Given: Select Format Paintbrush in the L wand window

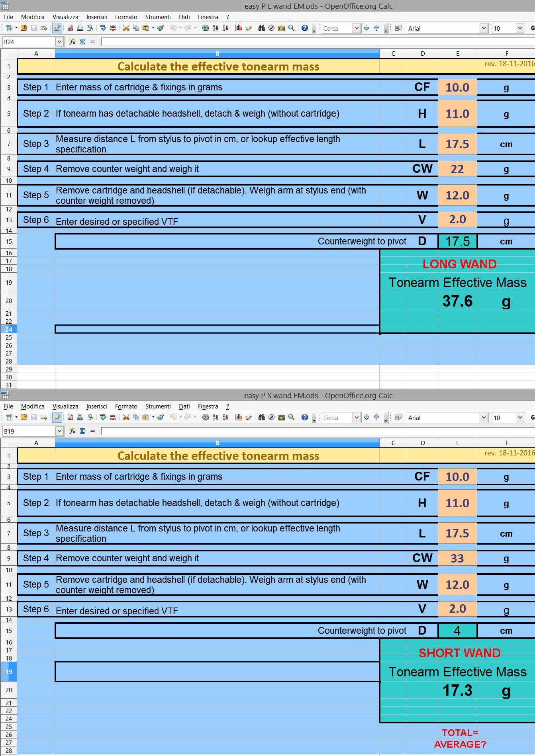Looking at the screenshot, I should pos(161,28).
